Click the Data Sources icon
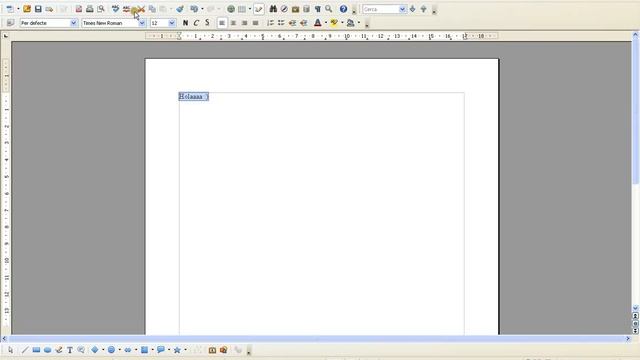The image size is (640, 360). pyautogui.click(x=306, y=9)
